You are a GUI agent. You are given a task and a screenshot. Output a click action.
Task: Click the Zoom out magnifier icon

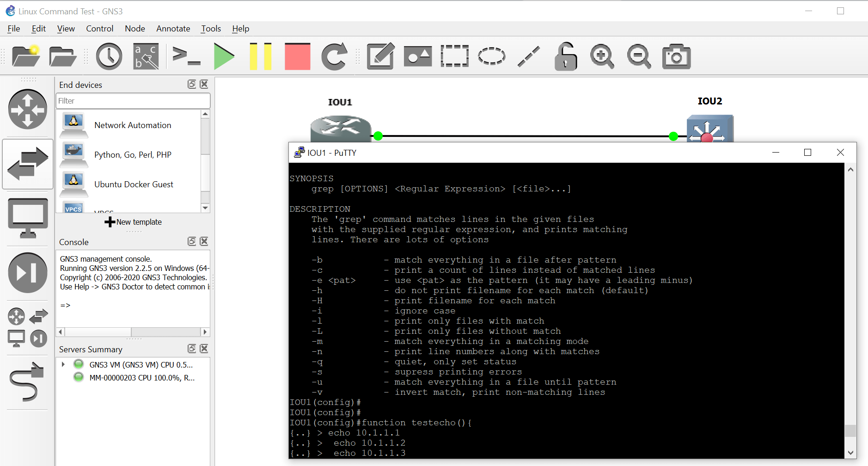[x=639, y=56]
